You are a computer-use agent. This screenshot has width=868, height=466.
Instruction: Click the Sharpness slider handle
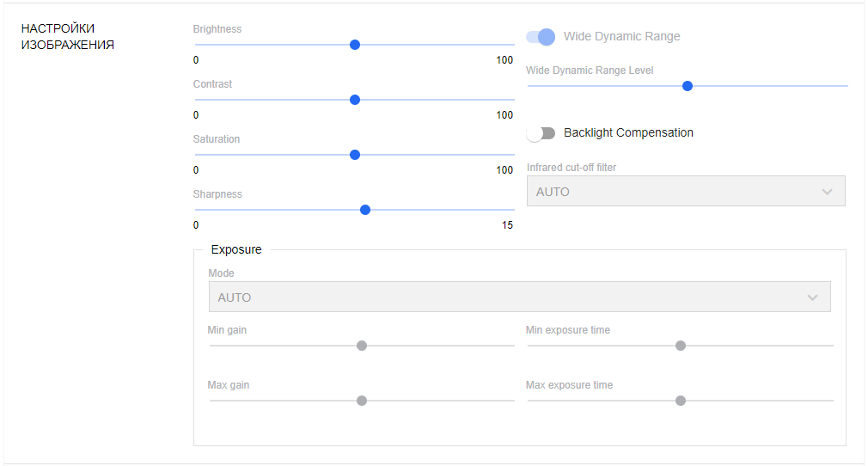(365, 210)
